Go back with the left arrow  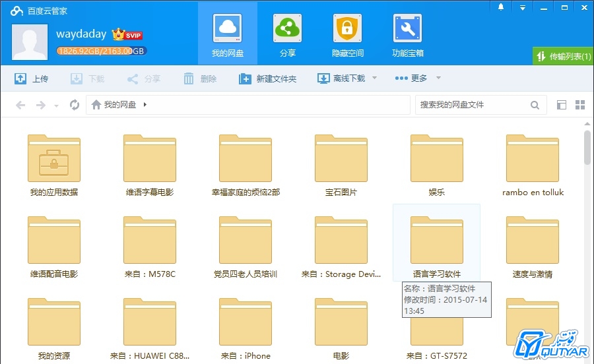pos(20,105)
